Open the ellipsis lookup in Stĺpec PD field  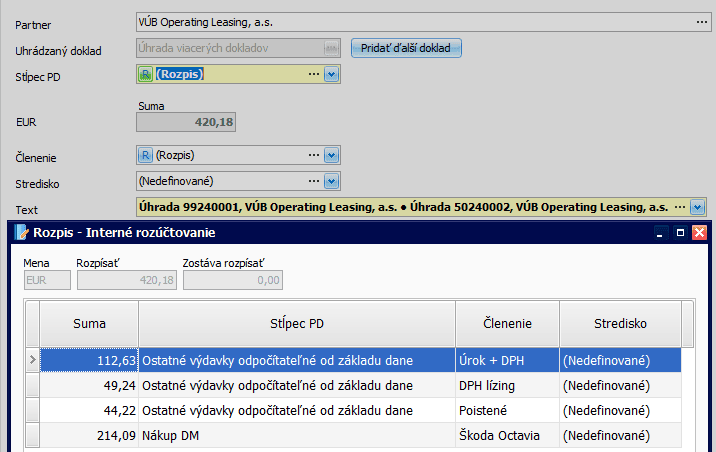314,74
